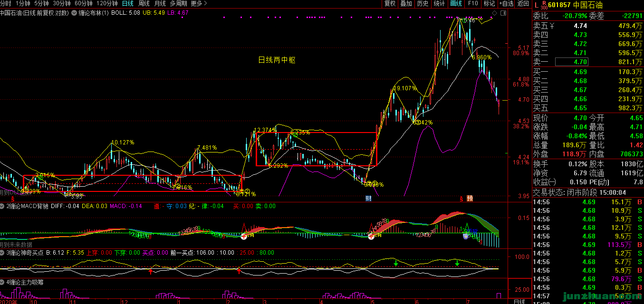Click the red buy arrow in 缠论神奇买点 panel
This screenshot has width=644, height=304.
(151, 271)
